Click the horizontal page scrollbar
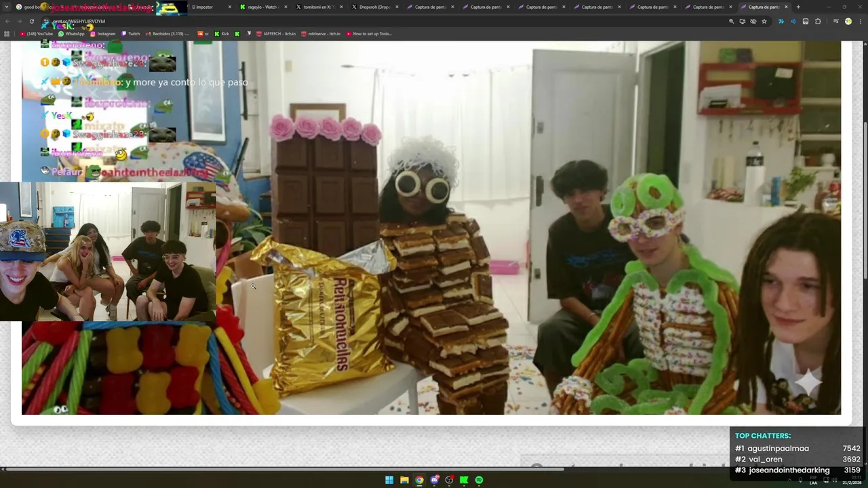Screen dimensions: 868x488 pos(285,468)
